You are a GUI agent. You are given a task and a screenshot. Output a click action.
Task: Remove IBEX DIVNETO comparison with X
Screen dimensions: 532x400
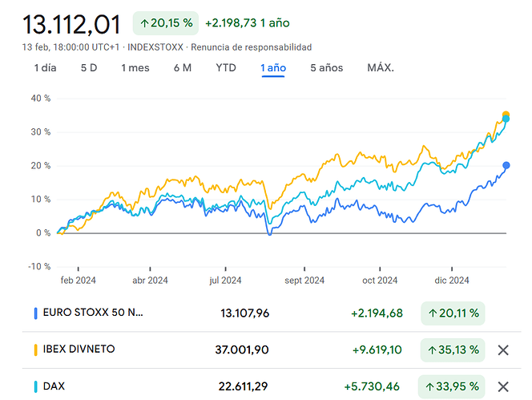click(503, 350)
